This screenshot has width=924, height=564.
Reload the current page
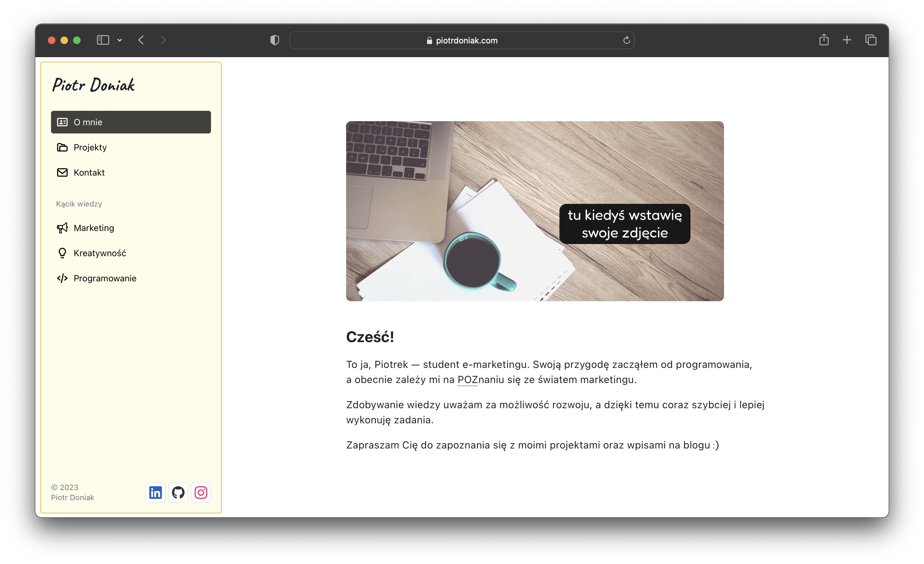coord(626,40)
